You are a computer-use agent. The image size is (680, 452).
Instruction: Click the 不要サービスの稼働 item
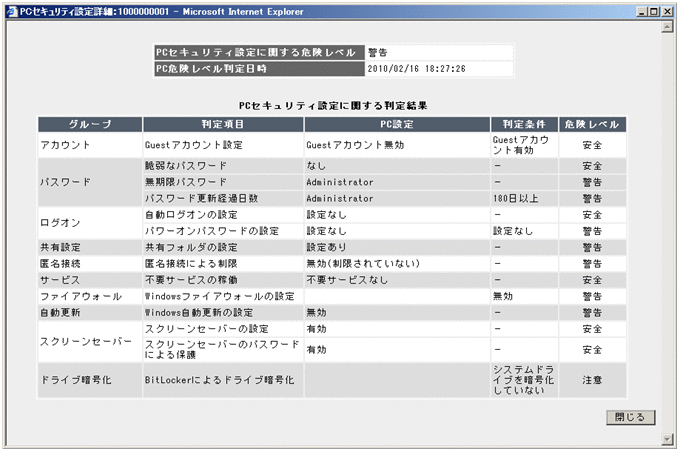[223, 280]
